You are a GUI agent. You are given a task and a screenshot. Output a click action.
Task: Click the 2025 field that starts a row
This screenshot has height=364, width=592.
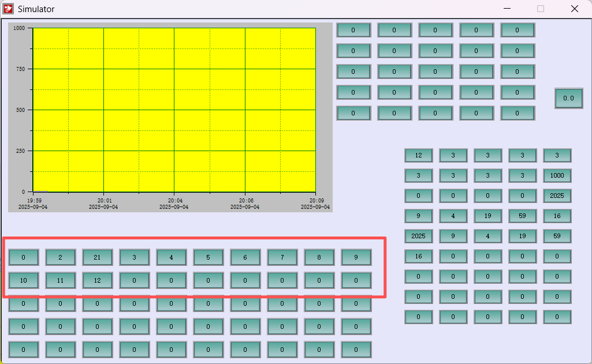click(419, 236)
